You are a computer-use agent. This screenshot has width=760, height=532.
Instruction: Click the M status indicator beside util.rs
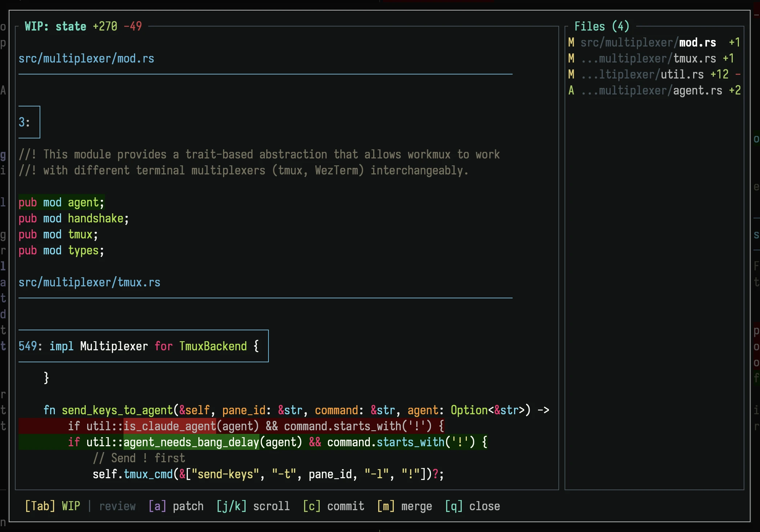571,74
